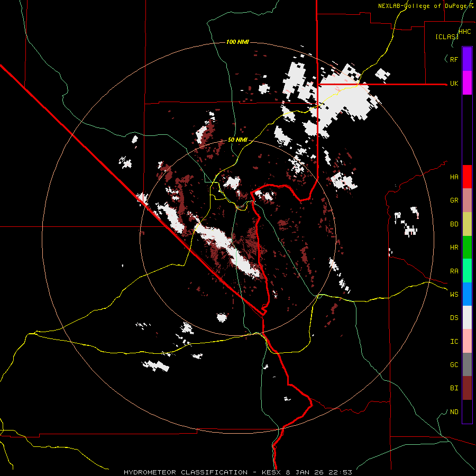Image resolution: width=476 pixels, height=476 pixels.
Task: Pick the RA light green legend swatch
Action: tap(467, 271)
